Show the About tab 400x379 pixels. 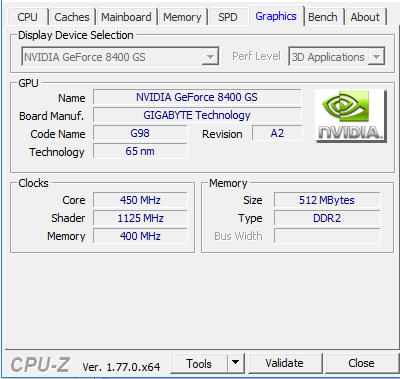pos(365,17)
